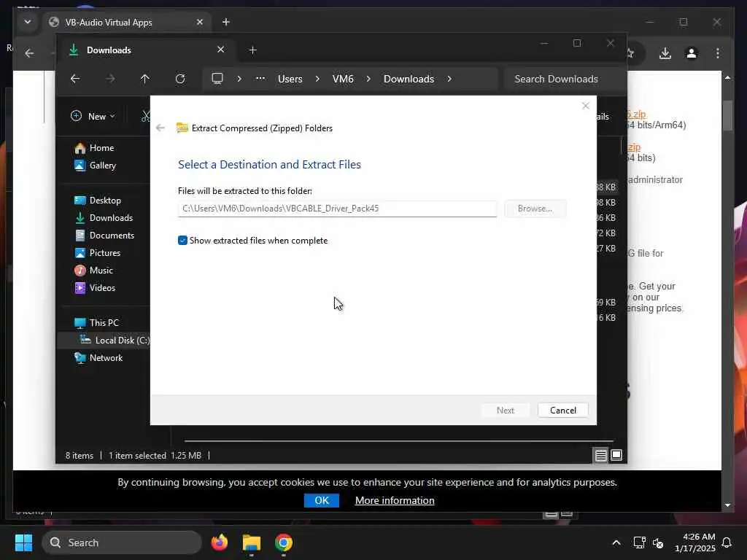Open Google Chrome from the taskbar
This screenshot has width=747, height=560.
(x=284, y=542)
